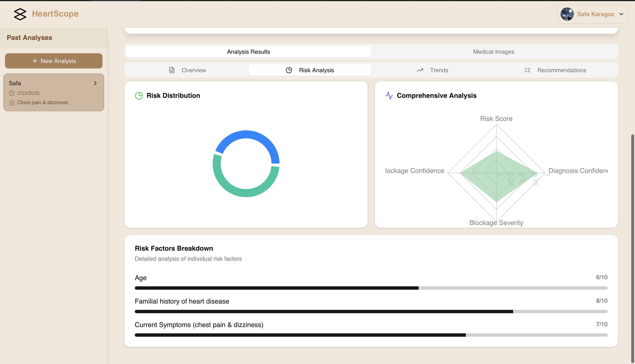This screenshot has height=364, width=635.
Task: Switch to the Medical Images tab
Action: pos(493,52)
